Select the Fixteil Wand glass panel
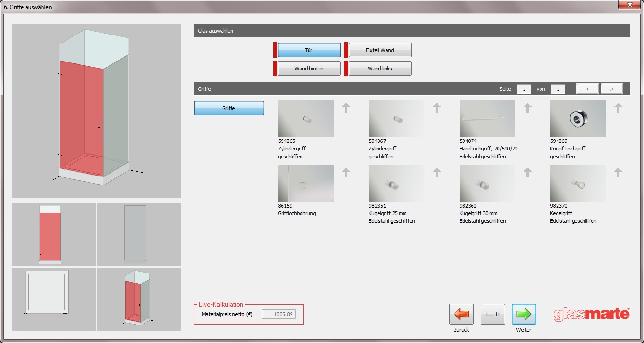 click(x=379, y=50)
